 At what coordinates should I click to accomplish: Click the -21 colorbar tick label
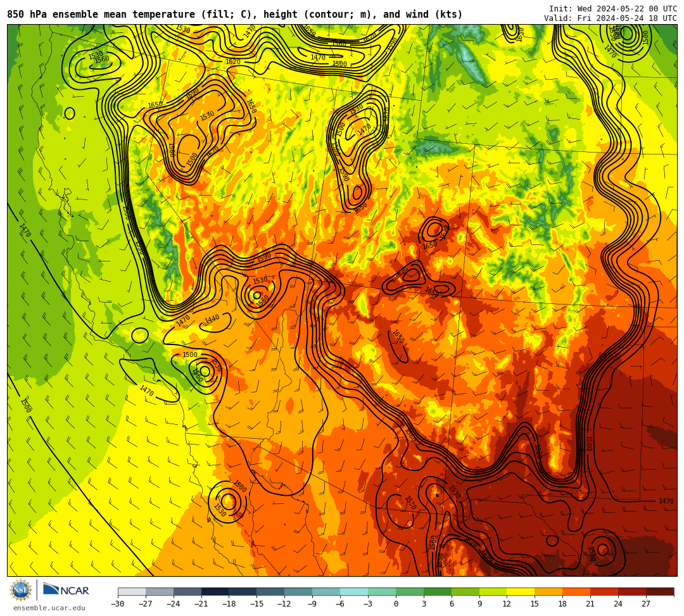(201, 604)
